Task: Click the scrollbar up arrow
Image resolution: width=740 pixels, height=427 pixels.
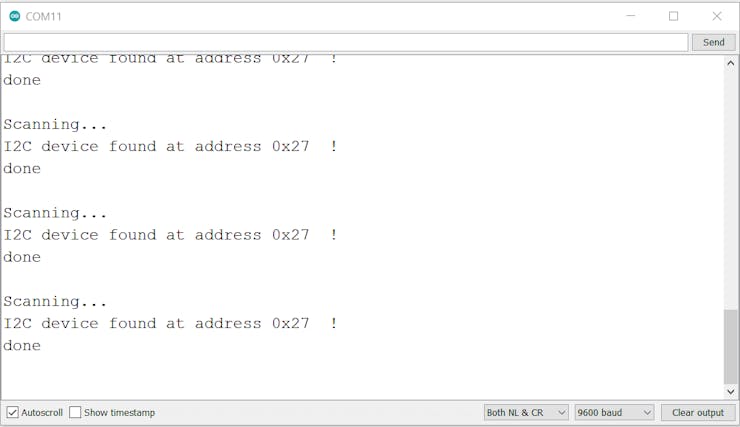Action: point(731,63)
